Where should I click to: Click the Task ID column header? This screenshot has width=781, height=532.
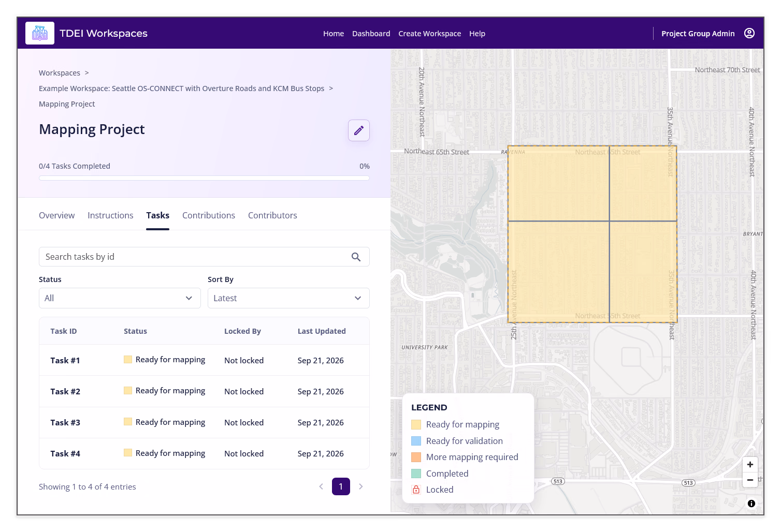point(64,331)
